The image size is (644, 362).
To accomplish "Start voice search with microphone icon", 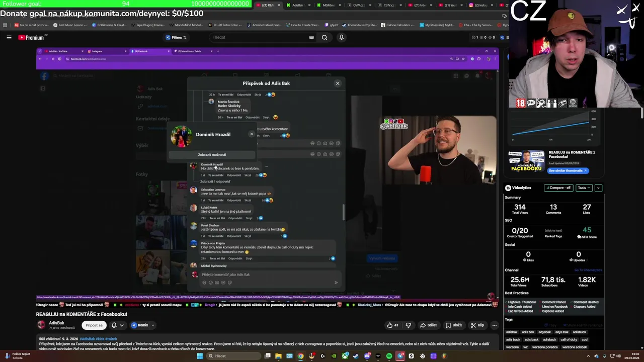I will click(342, 37).
